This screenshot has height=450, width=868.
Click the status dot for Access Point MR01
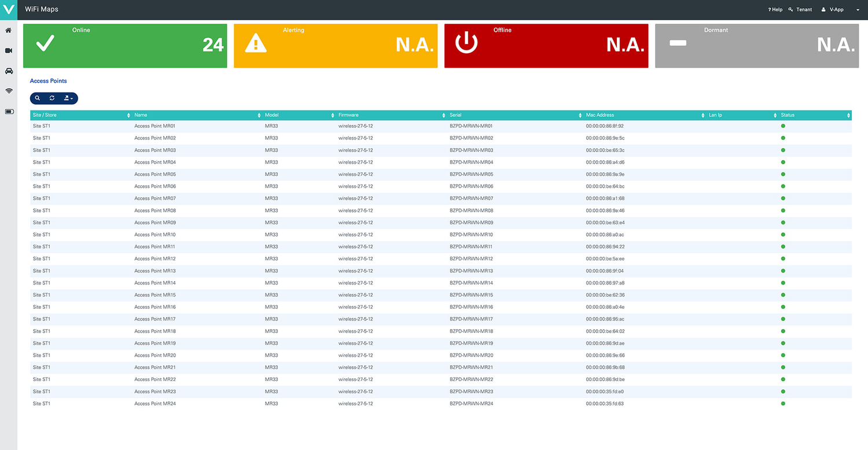(783, 126)
